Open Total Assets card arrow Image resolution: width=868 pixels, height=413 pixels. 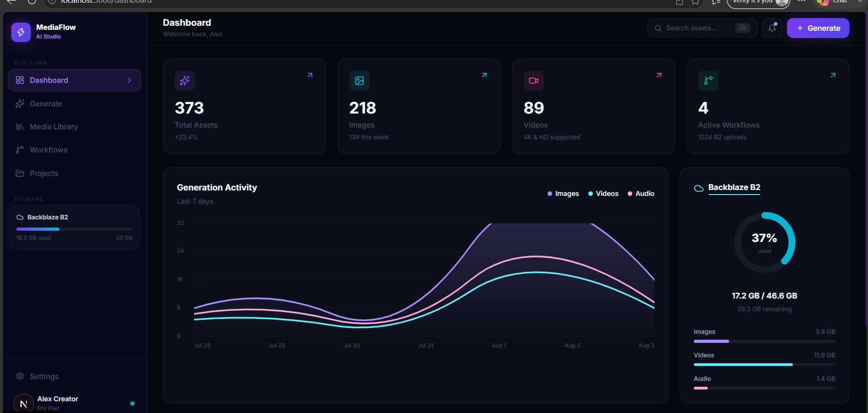[310, 75]
